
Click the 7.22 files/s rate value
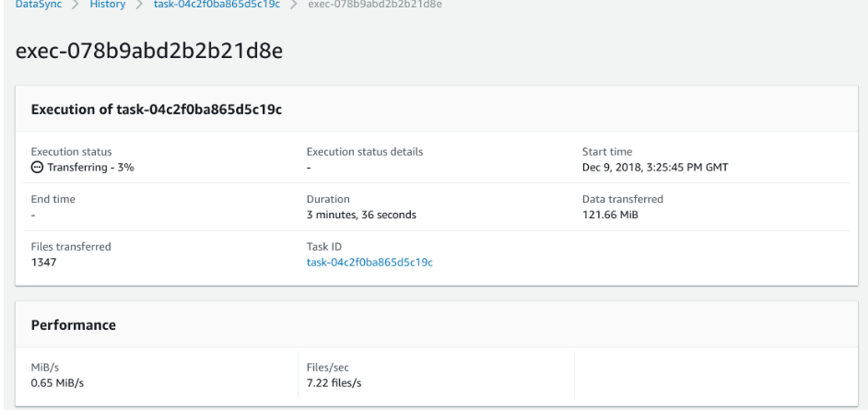(334, 383)
